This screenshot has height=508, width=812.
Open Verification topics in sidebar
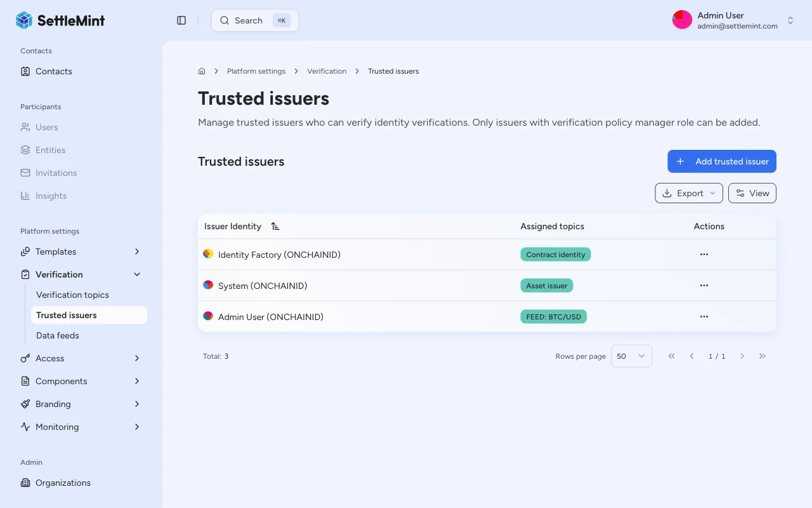click(72, 295)
